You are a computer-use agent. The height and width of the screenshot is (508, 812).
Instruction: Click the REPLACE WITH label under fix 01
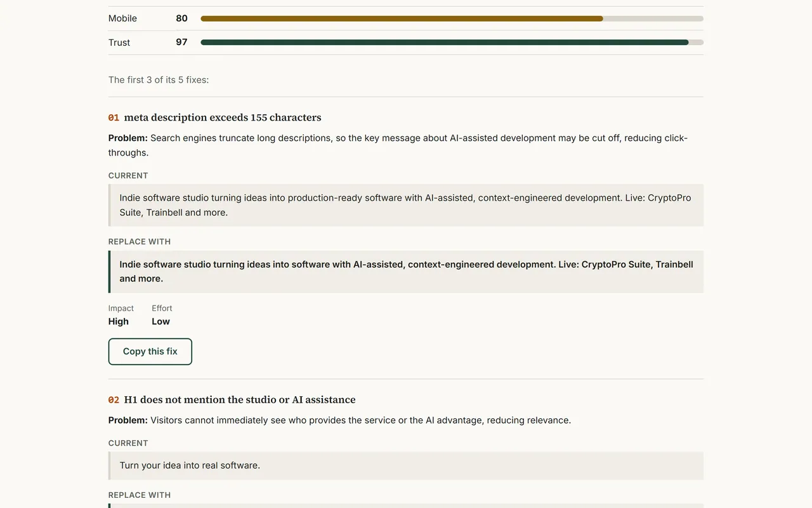coord(140,242)
